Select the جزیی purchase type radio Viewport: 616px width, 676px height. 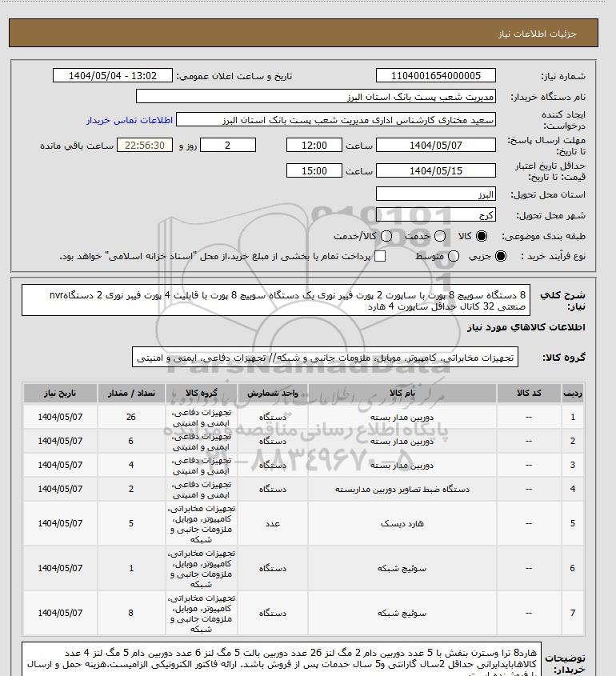tap(501, 256)
